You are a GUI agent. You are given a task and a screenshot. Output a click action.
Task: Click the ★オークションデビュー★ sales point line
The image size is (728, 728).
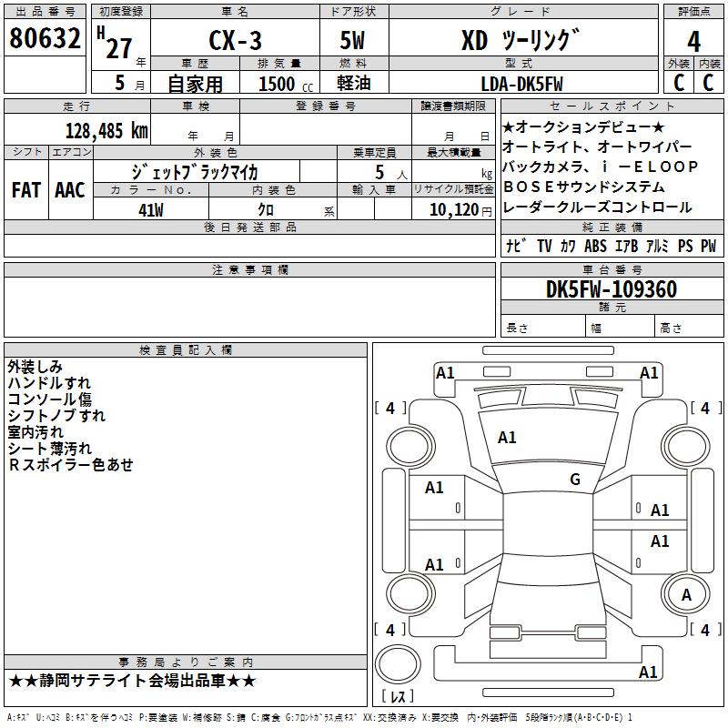[583, 126]
